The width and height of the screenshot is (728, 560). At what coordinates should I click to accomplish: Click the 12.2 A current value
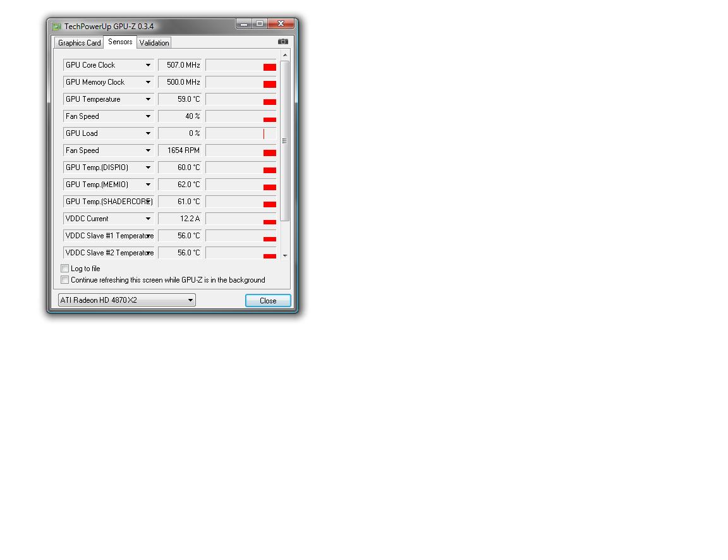coord(179,219)
